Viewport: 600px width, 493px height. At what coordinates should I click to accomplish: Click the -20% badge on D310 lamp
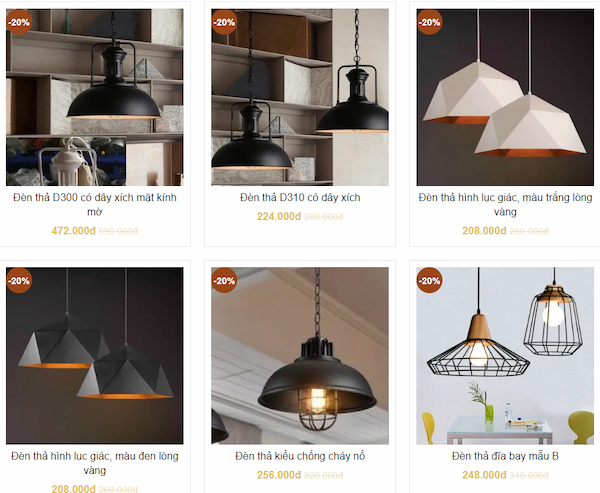click(x=224, y=22)
